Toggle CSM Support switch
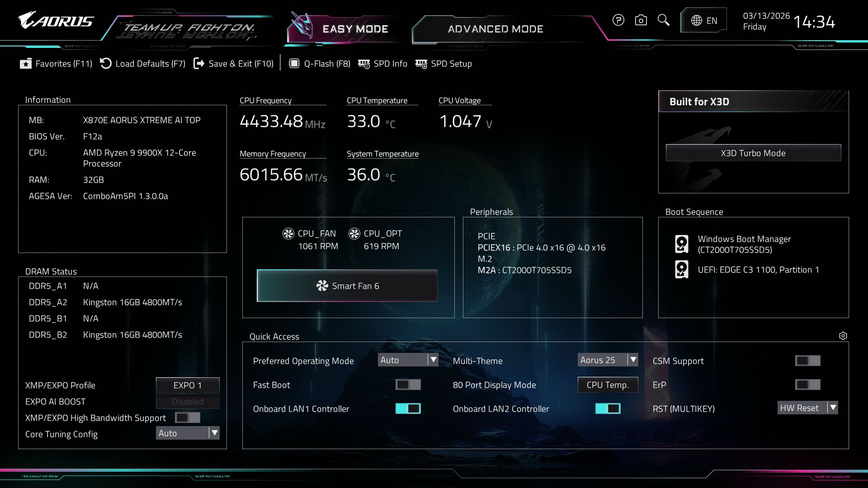Screen dimensions: 868x488 pos(807,361)
